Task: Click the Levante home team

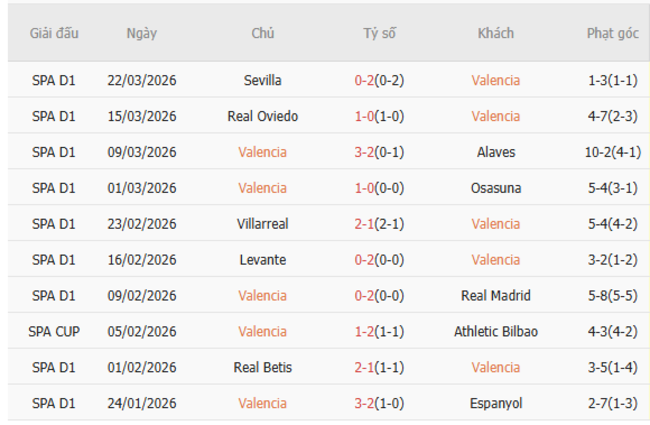Action: 262,260
